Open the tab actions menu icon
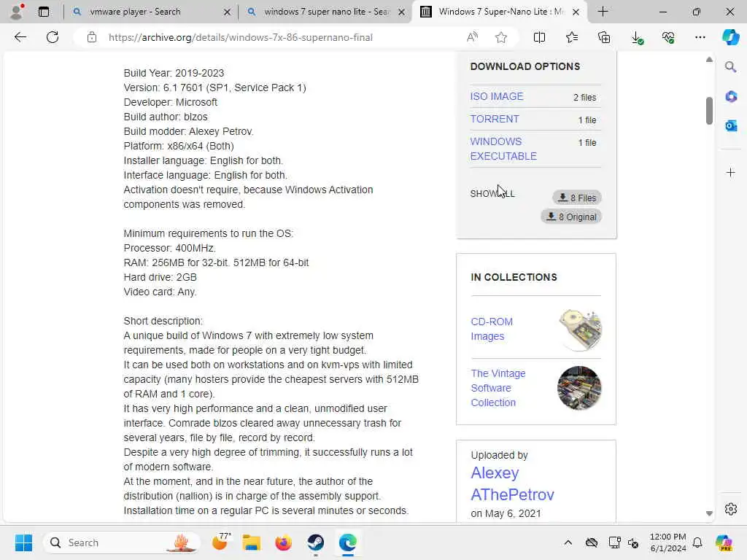Screen dimensions: 747x560 point(44,12)
